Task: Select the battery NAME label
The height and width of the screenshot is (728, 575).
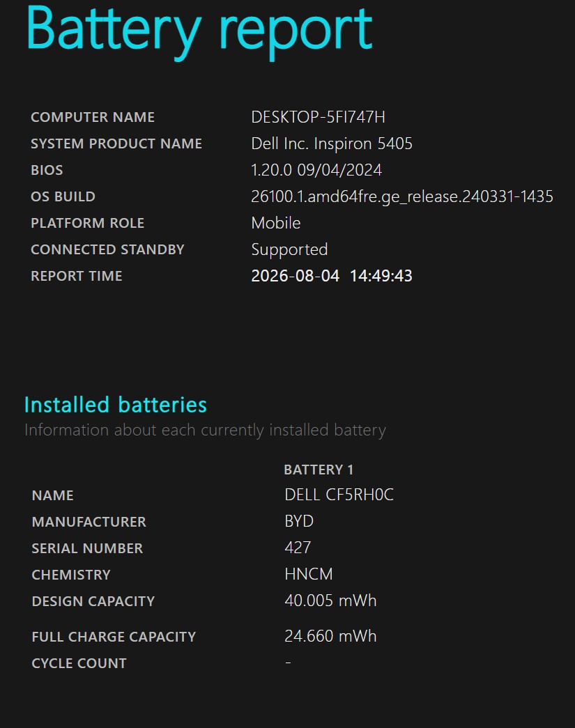Action: [x=52, y=495]
